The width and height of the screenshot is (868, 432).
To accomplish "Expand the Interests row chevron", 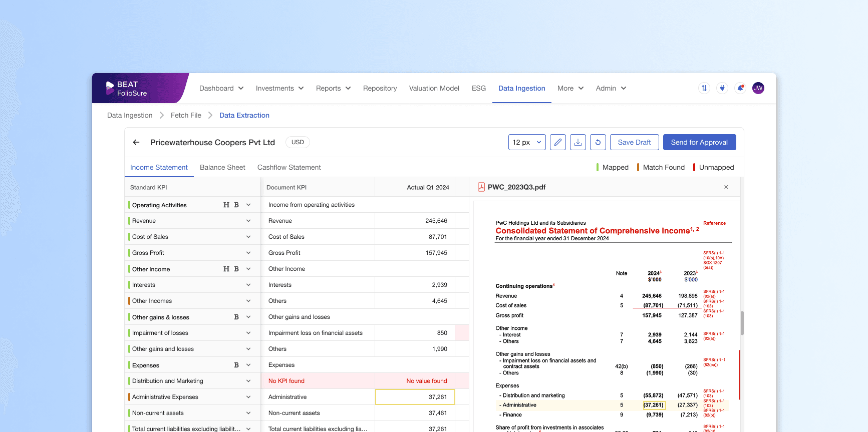I will (248, 285).
